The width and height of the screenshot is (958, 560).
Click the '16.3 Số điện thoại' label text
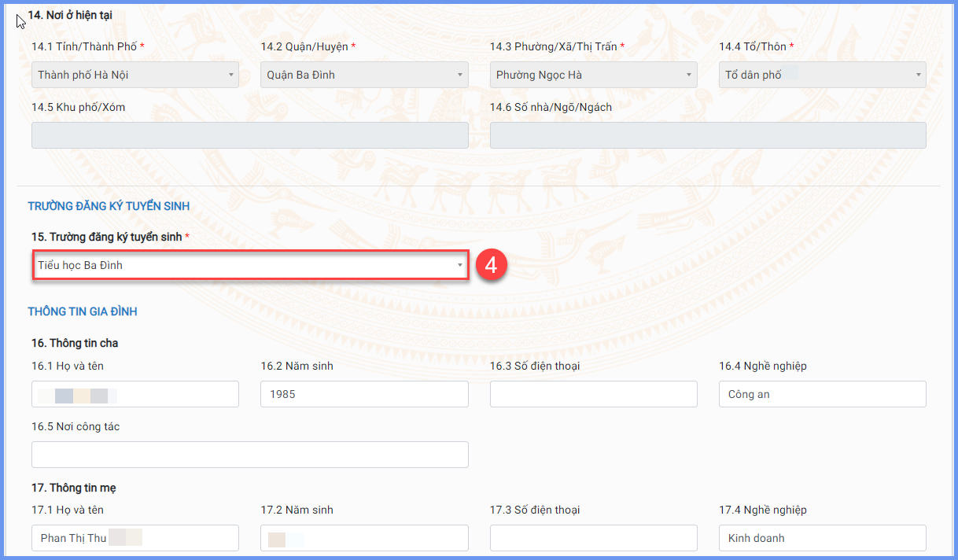tap(535, 366)
